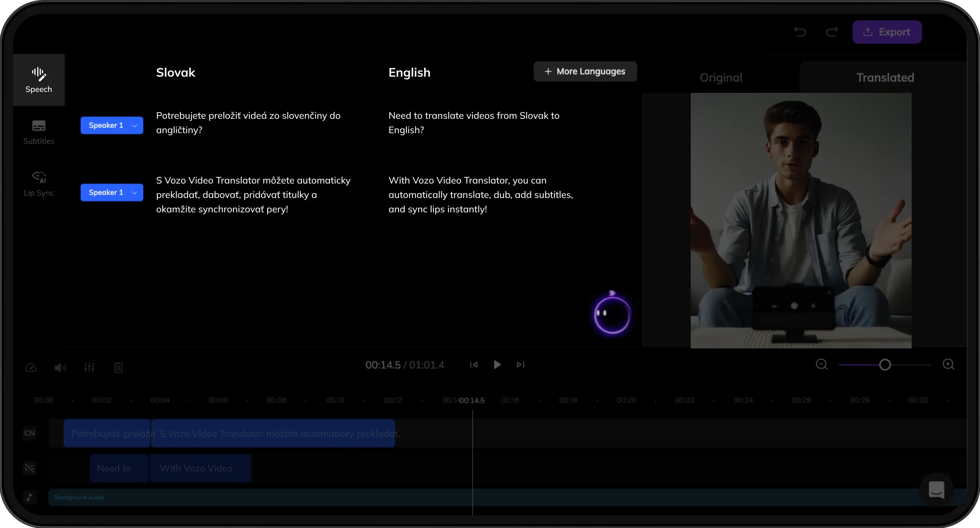Zoom in the timeline
The height and width of the screenshot is (528, 980).
pyautogui.click(x=948, y=365)
